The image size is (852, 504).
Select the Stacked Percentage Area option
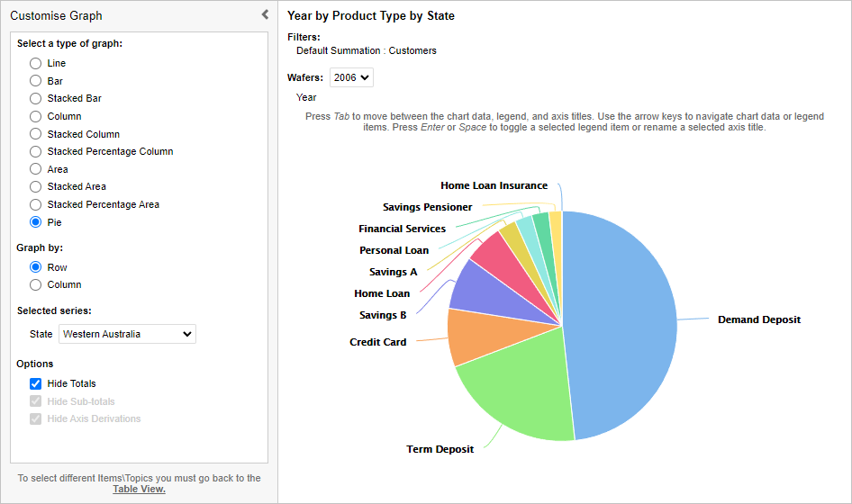point(36,205)
